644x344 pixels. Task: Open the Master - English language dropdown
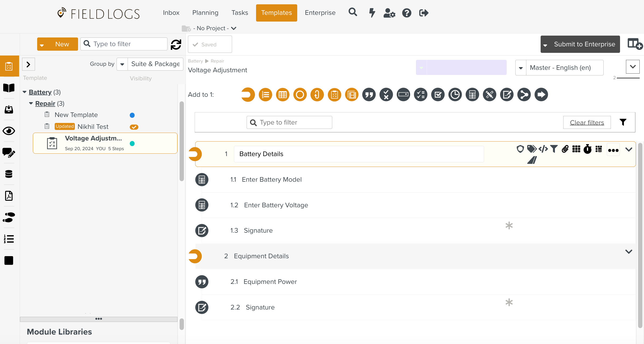[x=559, y=68]
